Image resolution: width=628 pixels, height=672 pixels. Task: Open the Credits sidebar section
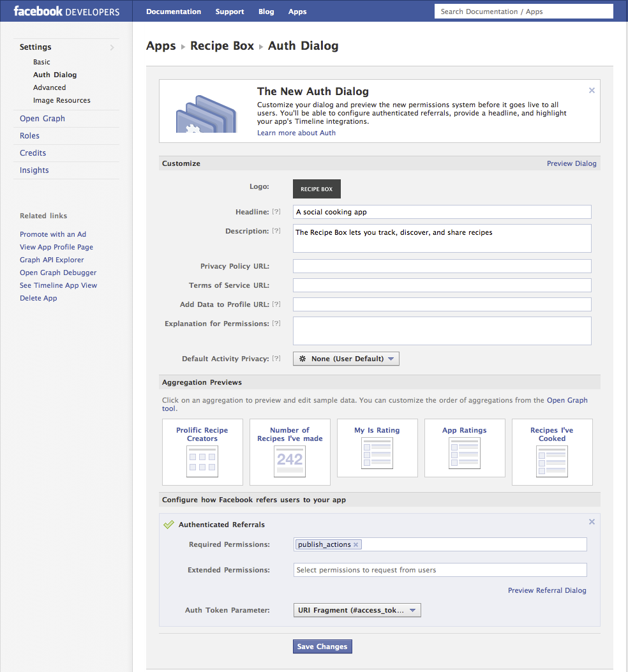(33, 153)
